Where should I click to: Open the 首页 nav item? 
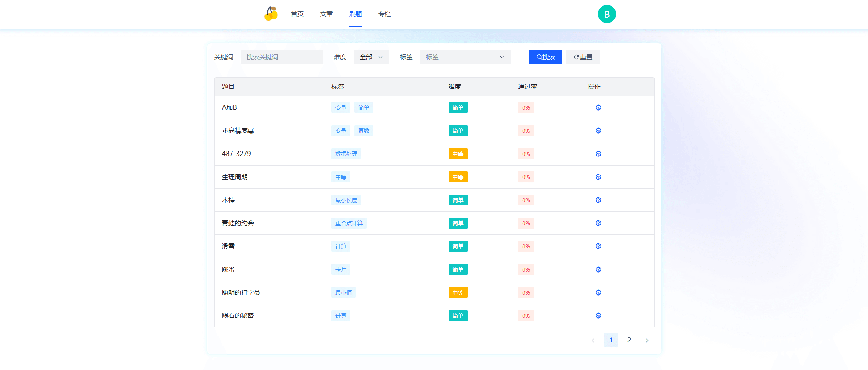point(297,14)
